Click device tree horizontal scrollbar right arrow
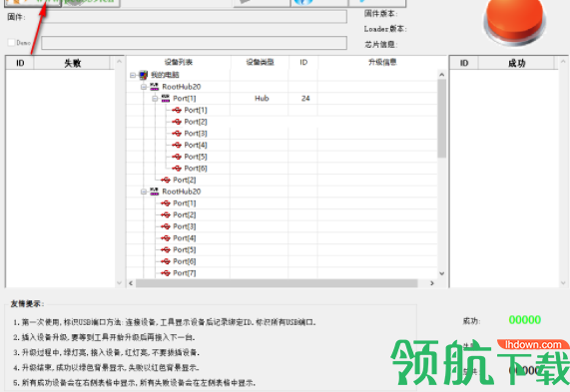The height and width of the screenshot is (392, 570). (432, 283)
